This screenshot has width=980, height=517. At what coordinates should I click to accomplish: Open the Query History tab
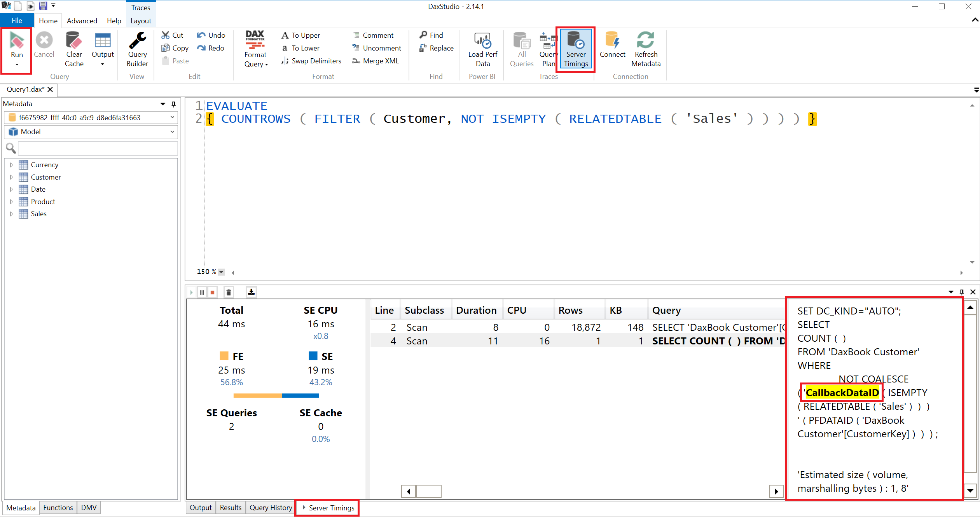271,508
